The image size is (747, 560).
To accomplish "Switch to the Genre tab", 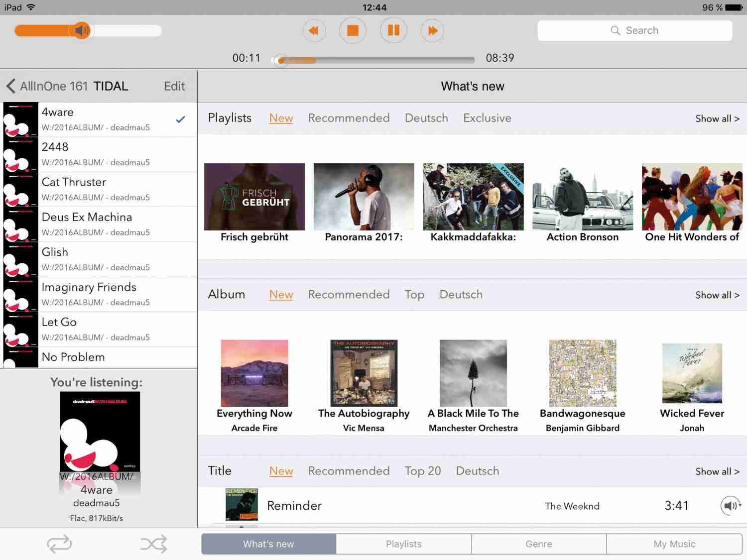I will 539,544.
